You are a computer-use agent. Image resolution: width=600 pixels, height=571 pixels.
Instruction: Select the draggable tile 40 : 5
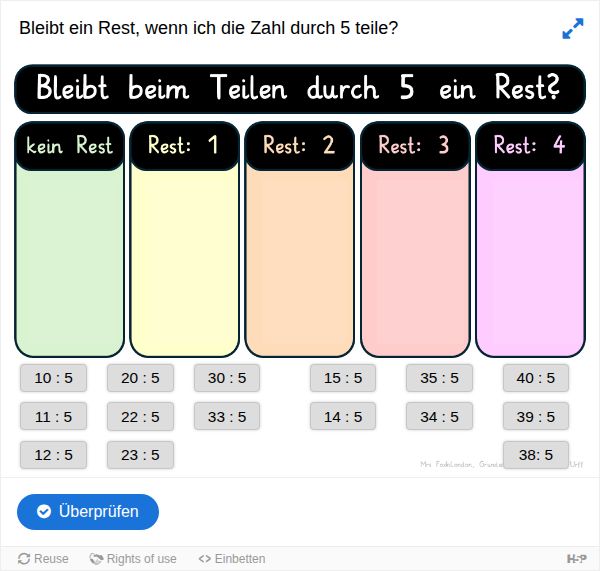(x=536, y=378)
